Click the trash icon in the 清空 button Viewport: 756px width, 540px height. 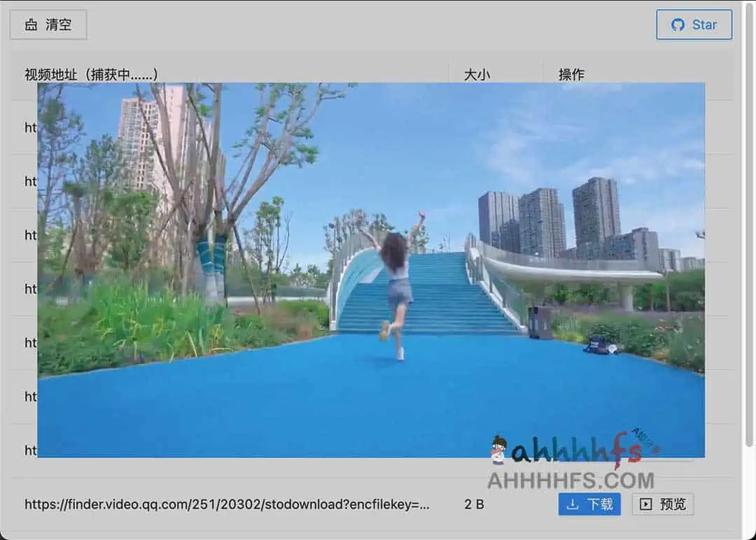31,25
